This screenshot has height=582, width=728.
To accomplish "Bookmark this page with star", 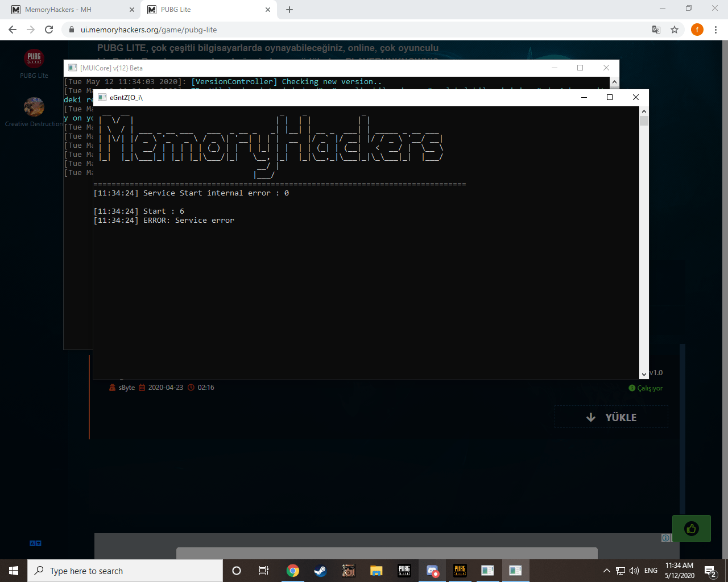I will (675, 30).
